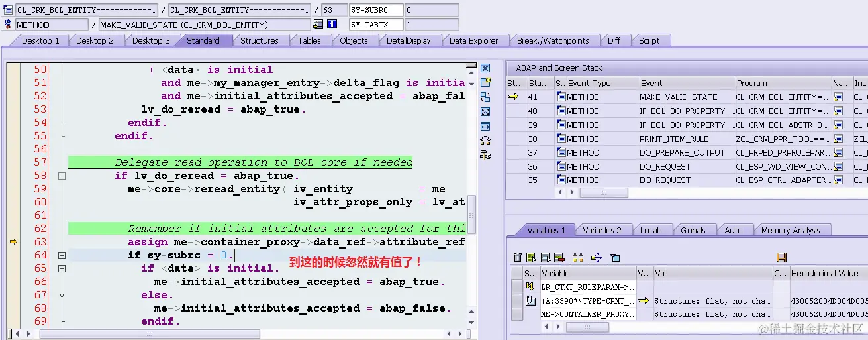Click the change icon in {A:3390* variable row
The height and width of the screenshot is (340, 868).
click(530, 300)
